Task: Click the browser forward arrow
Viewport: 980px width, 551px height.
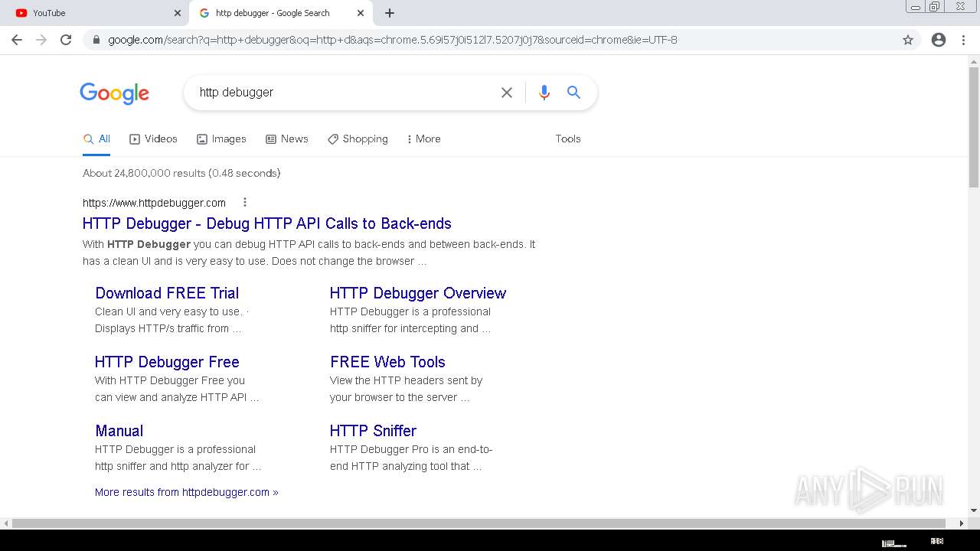Action: pyautogui.click(x=41, y=40)
